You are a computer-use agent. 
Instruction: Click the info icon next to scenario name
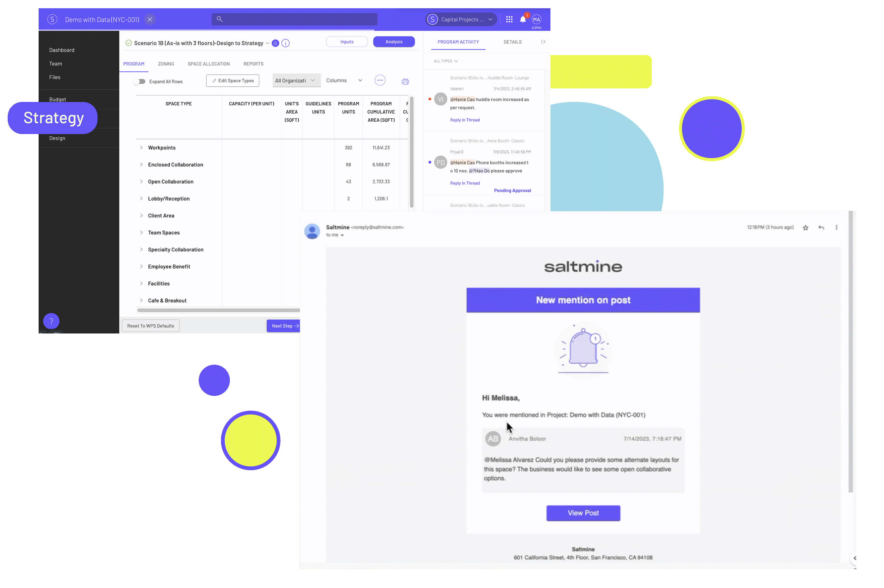tap(286, 43)
